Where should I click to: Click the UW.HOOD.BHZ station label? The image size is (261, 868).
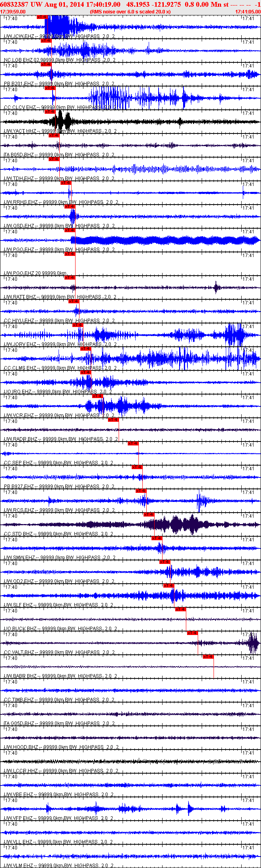pos(61,747)
